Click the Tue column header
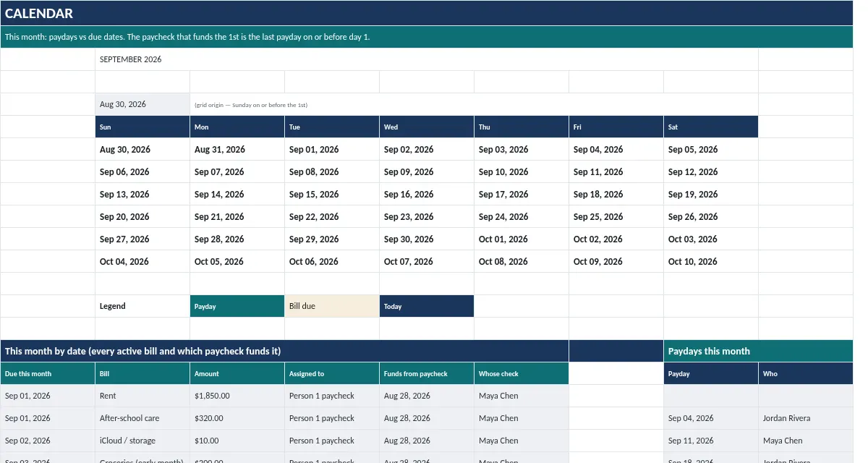Image resolution: width=868 pixels, height=463 pixels. click(x=332, y=127)
